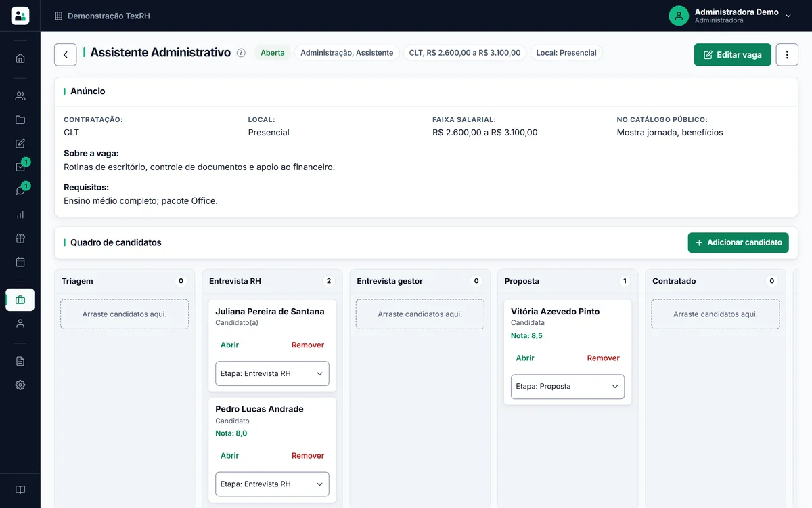Screen dimensions: 812x508
Task: Open the single user icon in sidebar
Action: (20, 323)
